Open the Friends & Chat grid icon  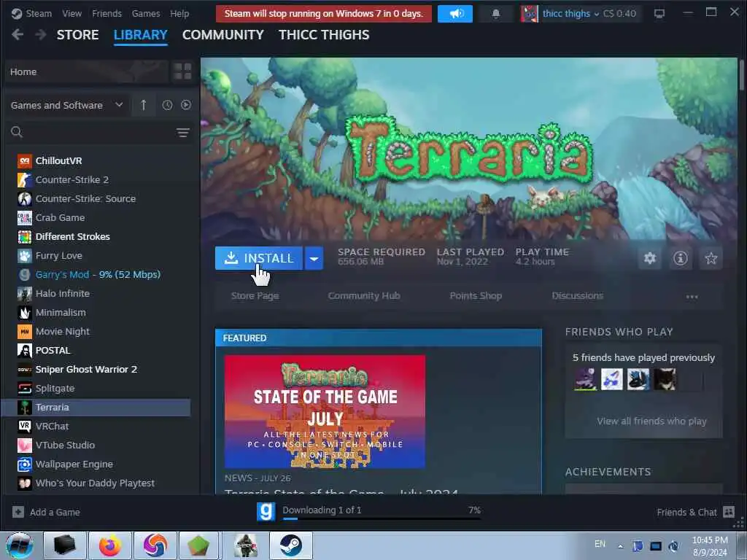729,512
